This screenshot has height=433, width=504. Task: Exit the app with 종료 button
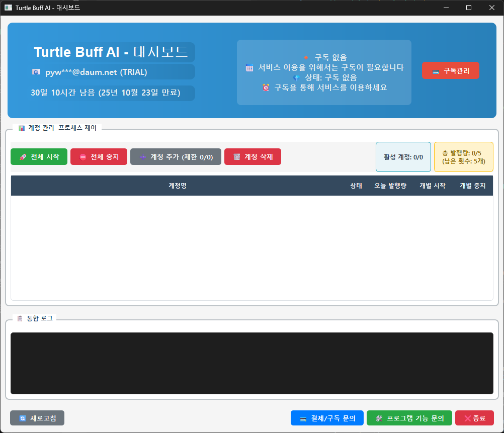[x=474, y=418]
